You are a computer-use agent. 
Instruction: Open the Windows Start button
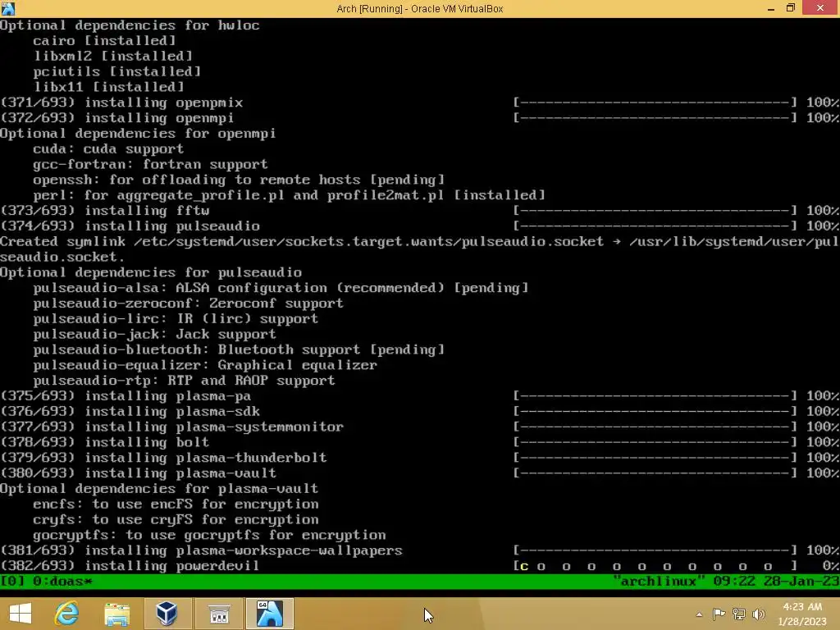21,614
